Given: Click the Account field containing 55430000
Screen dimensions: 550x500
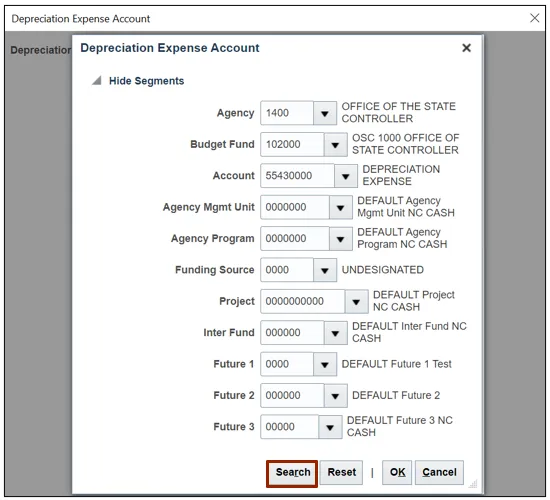Looking at the screenshot, I should 297,176.
